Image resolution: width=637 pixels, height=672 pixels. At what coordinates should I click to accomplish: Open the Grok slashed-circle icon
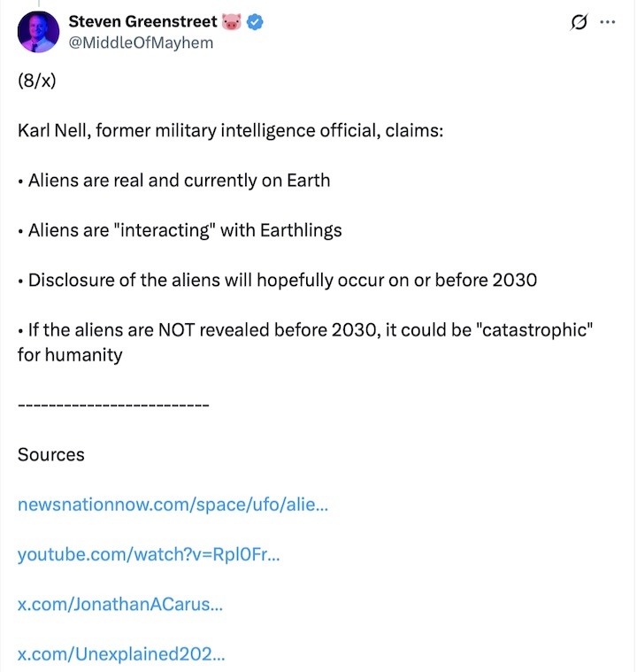coord(579,23)
